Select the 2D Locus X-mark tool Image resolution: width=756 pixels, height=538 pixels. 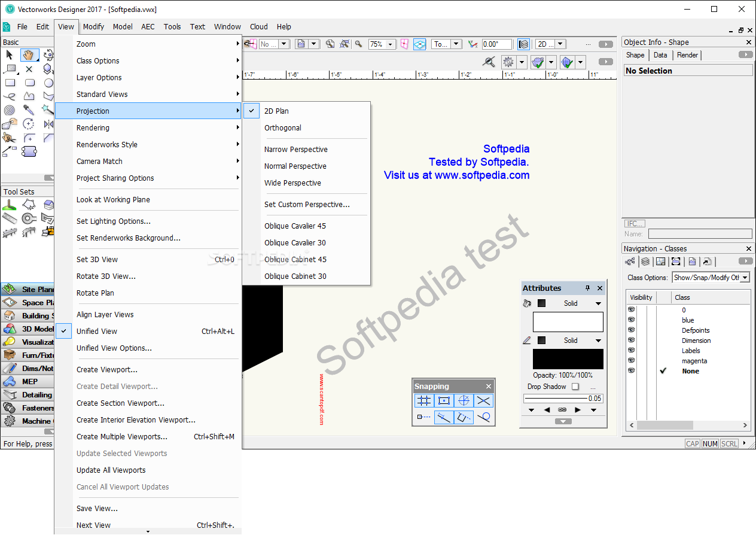coord(29,69)
